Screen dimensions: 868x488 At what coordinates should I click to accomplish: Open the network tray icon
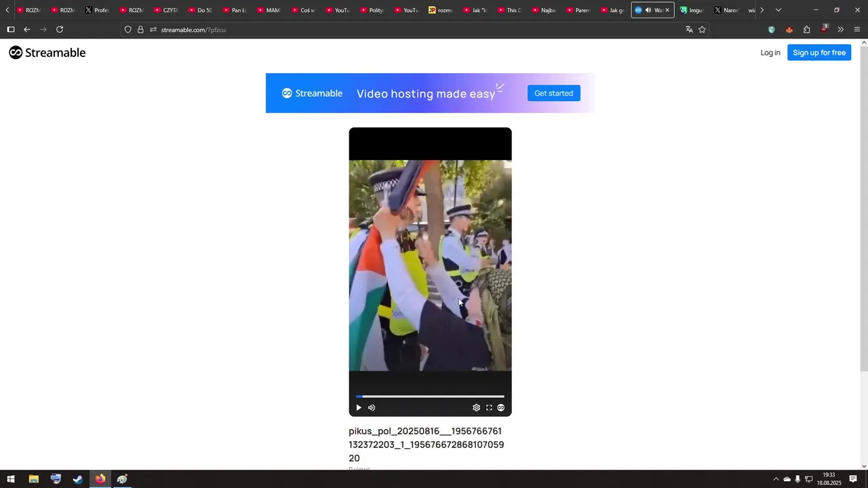tap(808, 479)
